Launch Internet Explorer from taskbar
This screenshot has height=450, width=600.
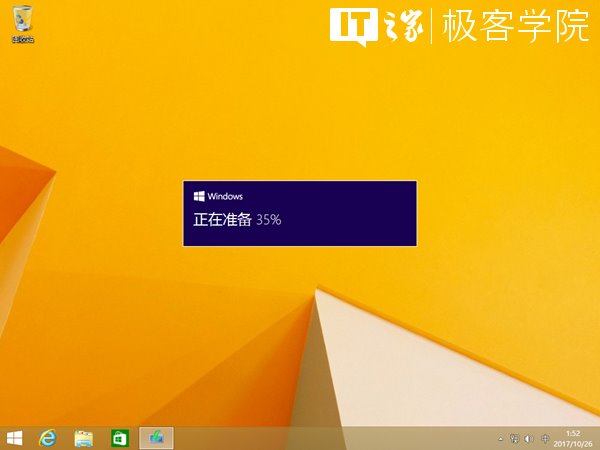47,438
